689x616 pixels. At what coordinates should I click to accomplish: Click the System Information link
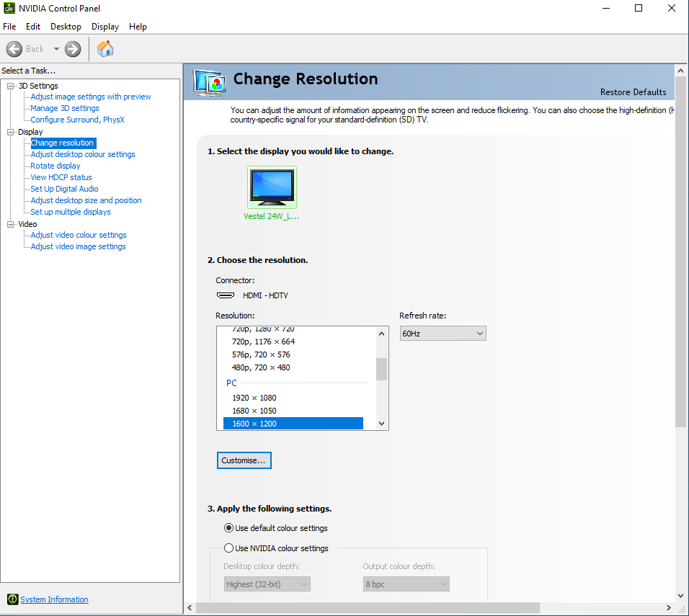pyautogui.click(x=55, y=599)
